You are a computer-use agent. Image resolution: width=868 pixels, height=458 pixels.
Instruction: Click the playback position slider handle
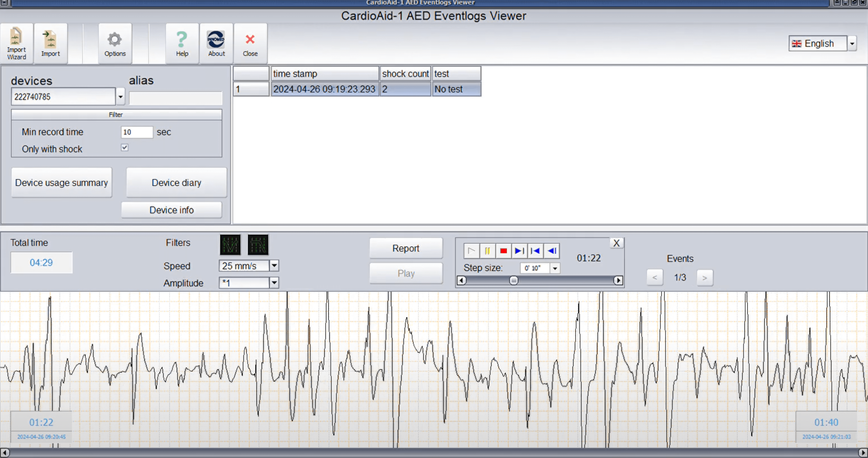[514, 281]
